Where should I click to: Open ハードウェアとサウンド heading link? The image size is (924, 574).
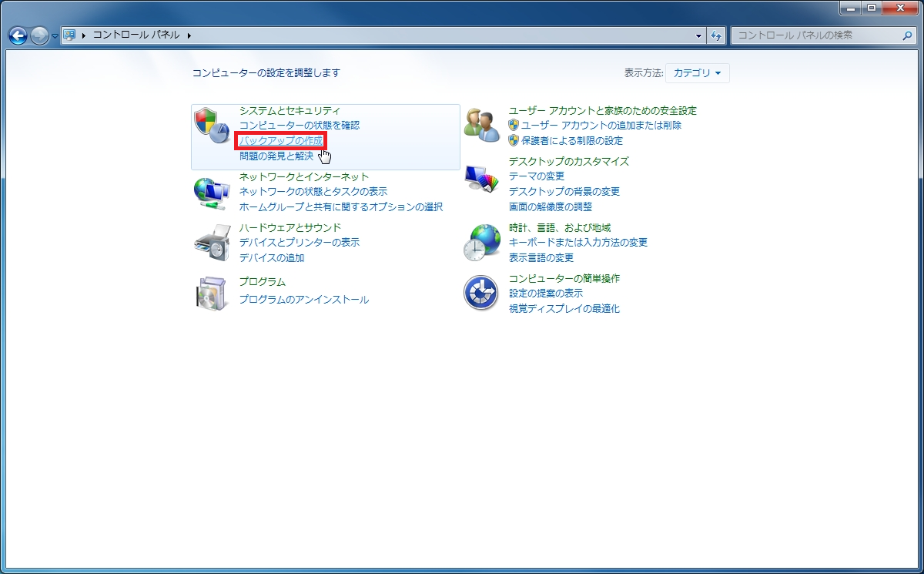click(290, 227)
